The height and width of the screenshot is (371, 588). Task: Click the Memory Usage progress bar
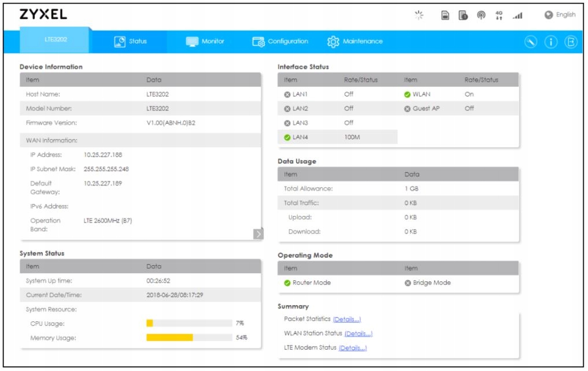pyautogui.click(x=190, y=337)
